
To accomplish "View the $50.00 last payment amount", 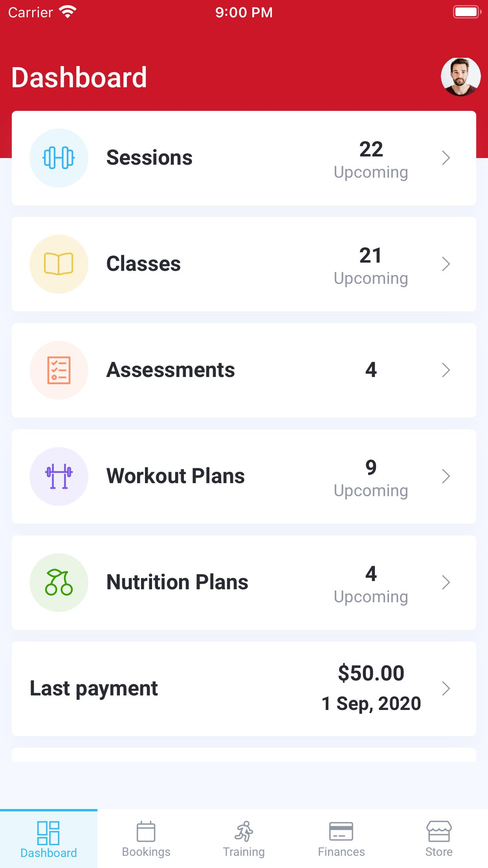I will [371, 673].
